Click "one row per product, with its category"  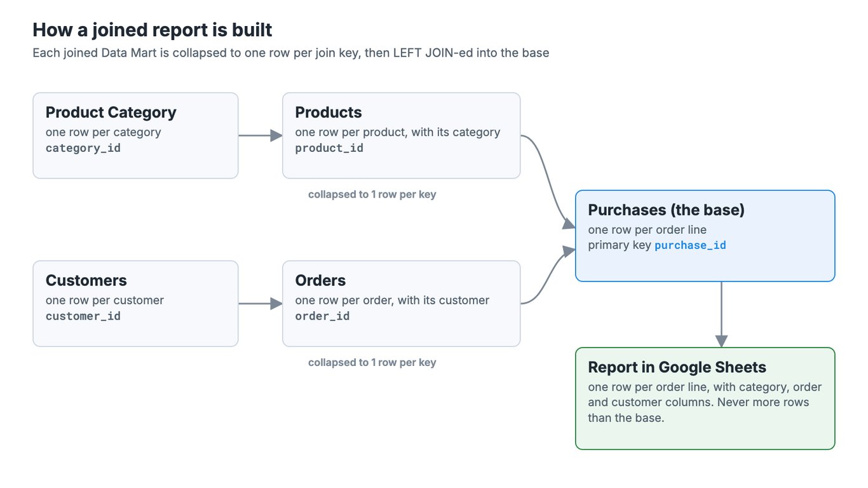pyautogui.click(x=398, y=132)
